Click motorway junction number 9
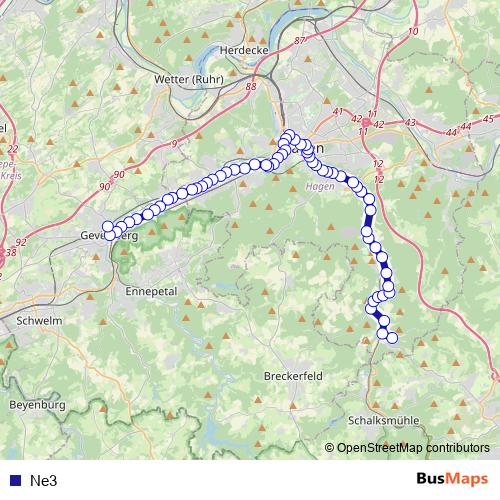The width and height of the screenshot is (500, 500). (x=174, y=144)
